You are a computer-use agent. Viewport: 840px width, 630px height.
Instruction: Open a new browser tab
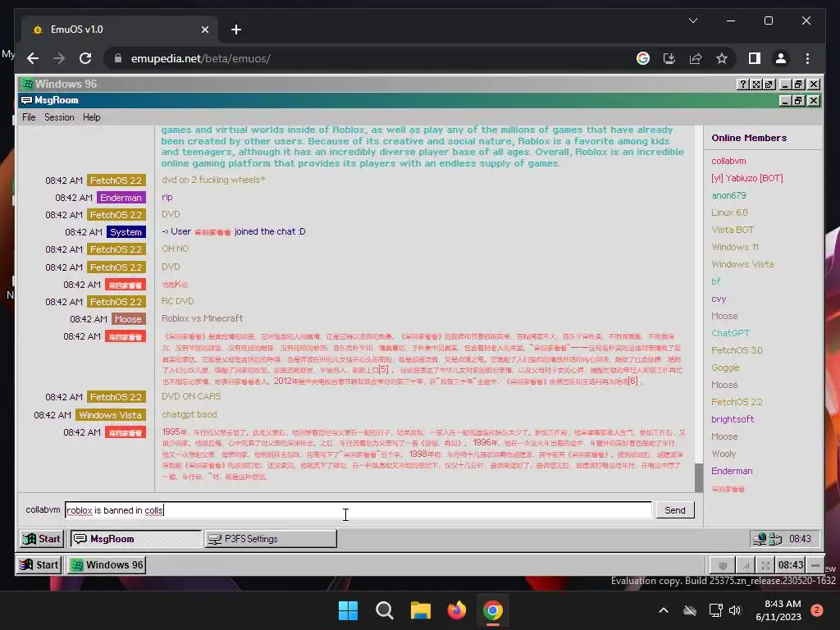(x=236, y=30)
